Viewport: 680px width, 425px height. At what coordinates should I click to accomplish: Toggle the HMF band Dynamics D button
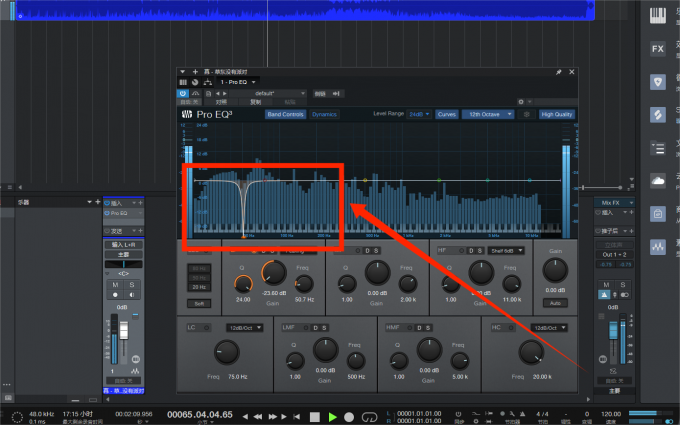tap(419, 327)
